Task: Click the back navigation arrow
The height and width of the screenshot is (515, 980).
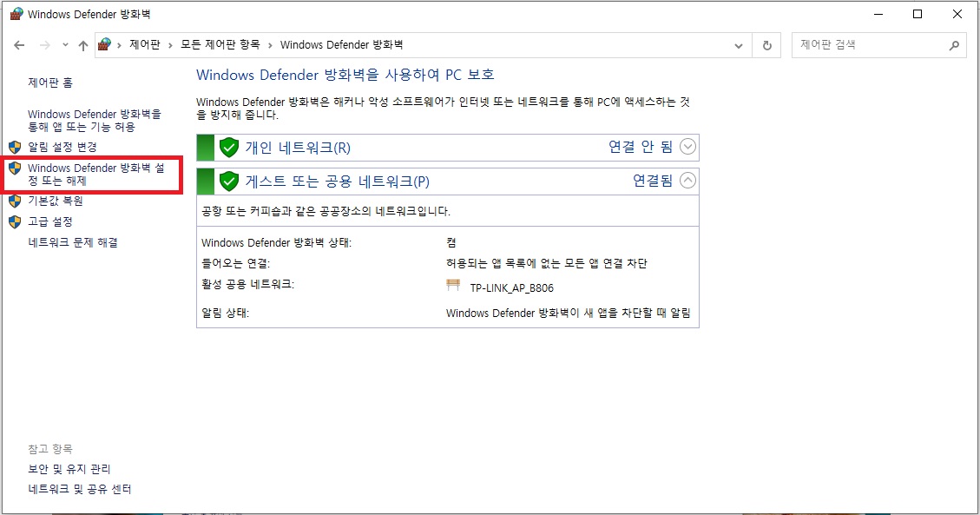Action: click(x=19, y=45)
